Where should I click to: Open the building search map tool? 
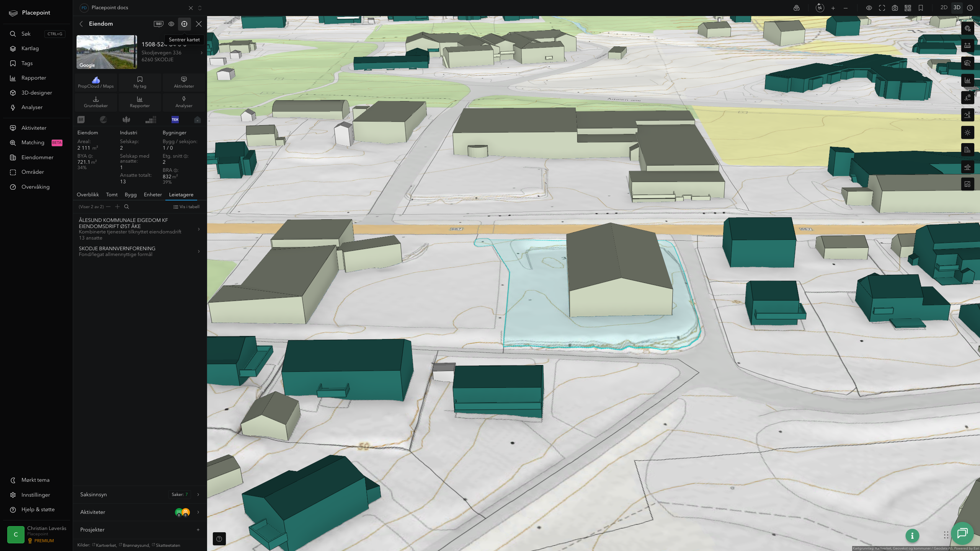pyautogui.click(x=967, y=63)
